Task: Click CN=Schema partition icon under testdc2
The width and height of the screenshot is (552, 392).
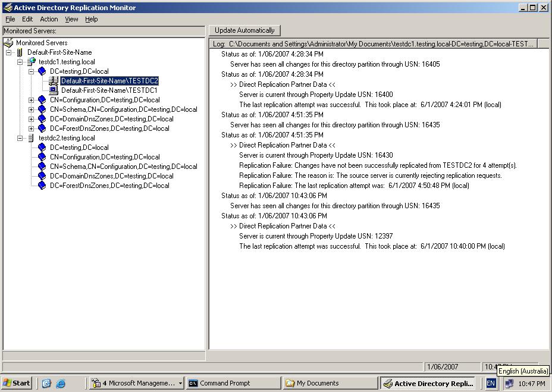Action: pyautogui.click(x=42, y=166)
